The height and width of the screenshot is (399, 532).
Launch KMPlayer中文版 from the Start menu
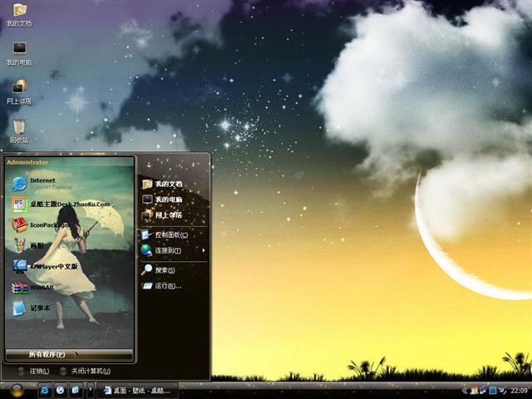coord(50,267)
